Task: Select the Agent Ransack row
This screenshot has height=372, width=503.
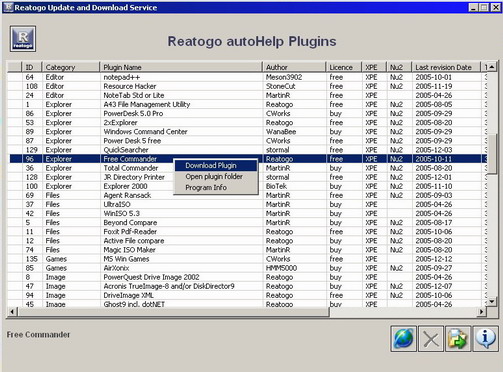Action: tap(247, 195)
